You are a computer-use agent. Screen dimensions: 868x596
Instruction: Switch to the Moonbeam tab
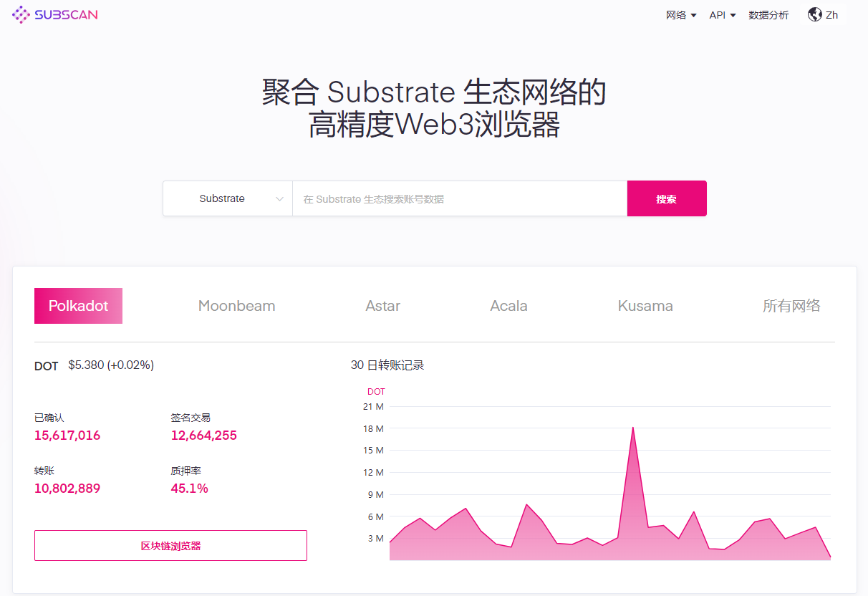pos(236,306)
